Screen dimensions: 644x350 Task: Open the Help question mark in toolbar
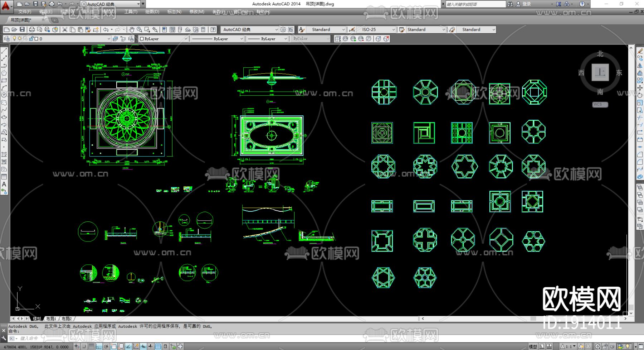[213, 29]
